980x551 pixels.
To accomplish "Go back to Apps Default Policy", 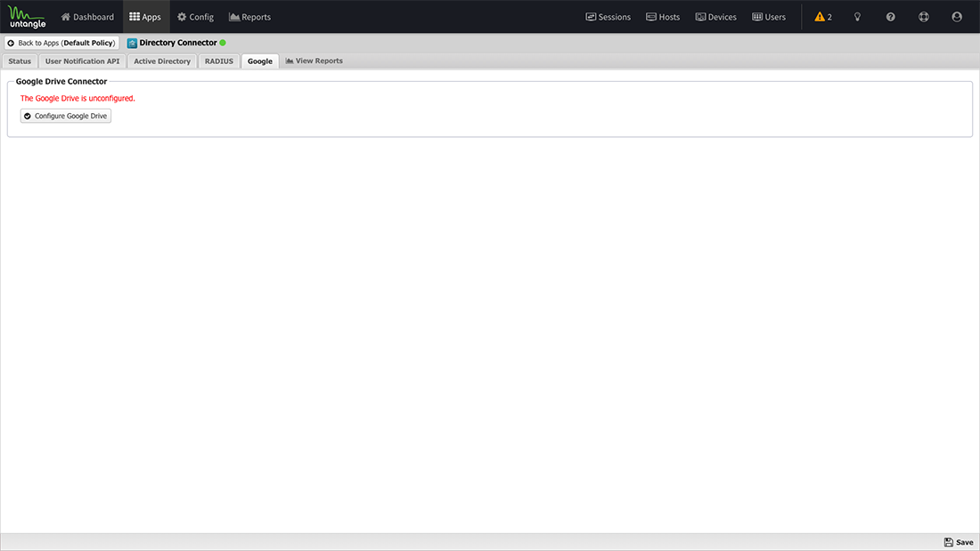I will pyautogui.click(x=61, y=43).
